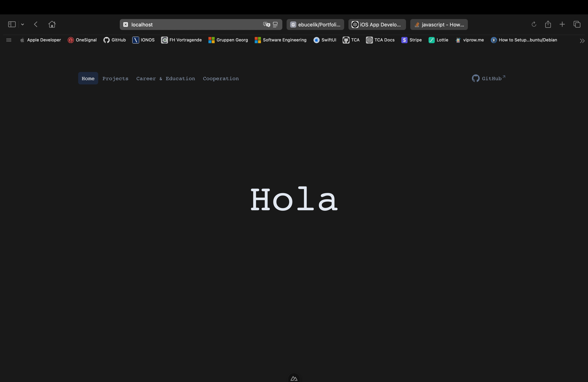Switch to the iOS App Develo... tab
Screen dimensions: 588x382
click(377, 25)
